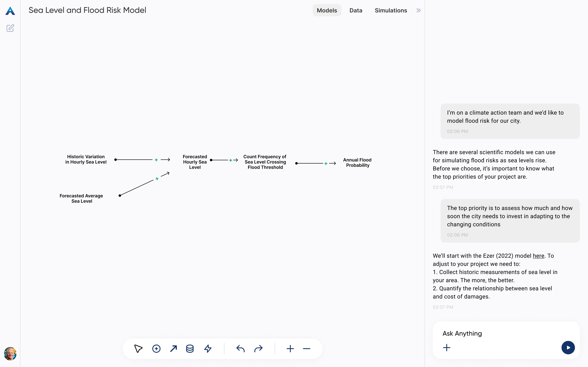This screenshot has width=588, height=367.
Task: Select the pointer cursor tool
Action: (x=138, y=349)
